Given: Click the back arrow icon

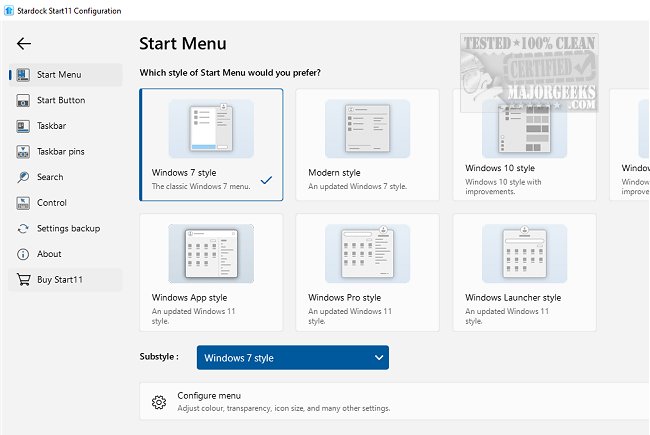Looking at the screenshot, I should pos(24,43).
